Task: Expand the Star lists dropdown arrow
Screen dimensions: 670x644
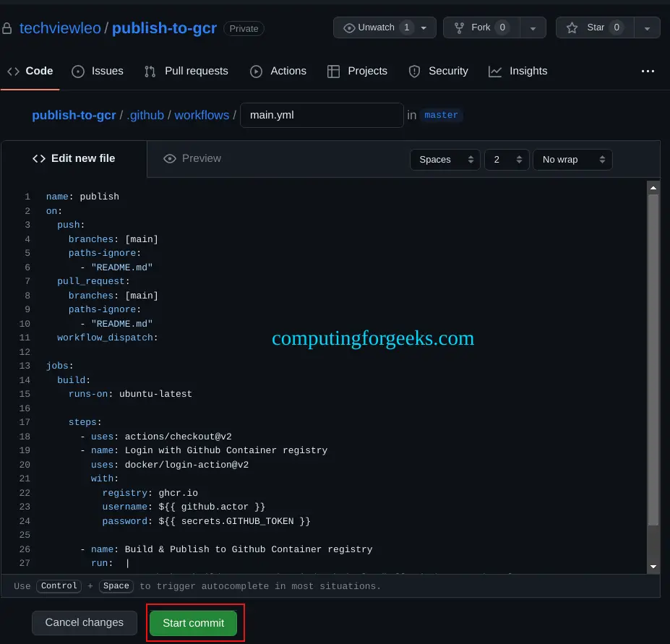Action: [647, 28]
